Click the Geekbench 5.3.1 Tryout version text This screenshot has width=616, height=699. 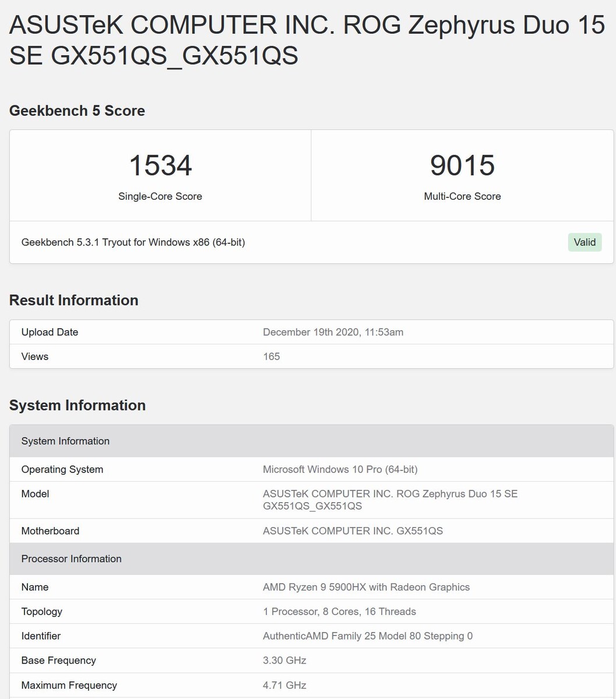point(133,242)
